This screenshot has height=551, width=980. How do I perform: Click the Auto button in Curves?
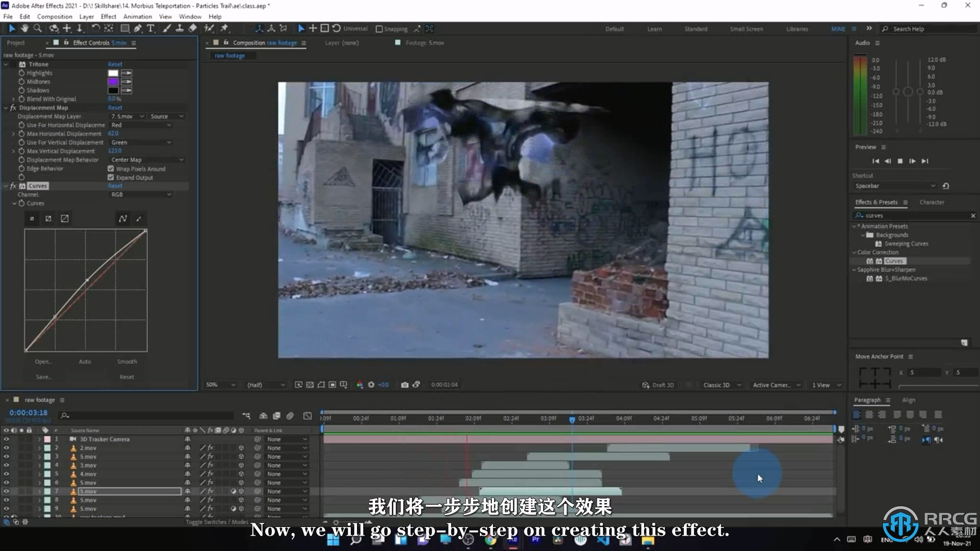(x=84, y=361)
